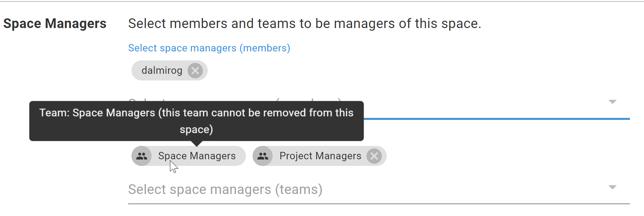Open the top teams selection dropdown arrow
The height and width of the screenshot is (216, 644).
coord(612,102)
